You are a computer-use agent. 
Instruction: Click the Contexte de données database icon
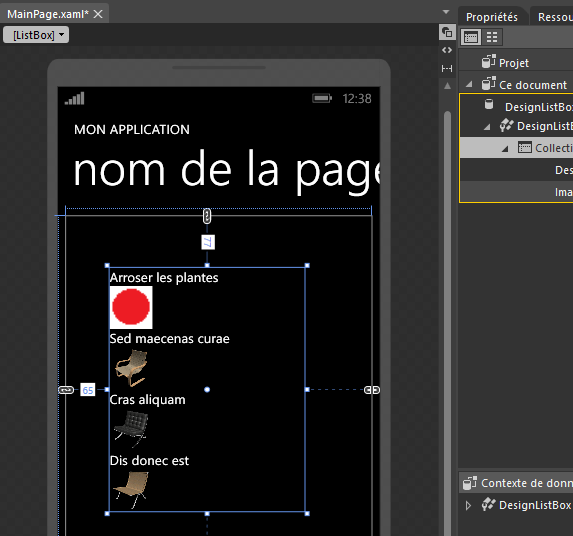pos(470,483)
